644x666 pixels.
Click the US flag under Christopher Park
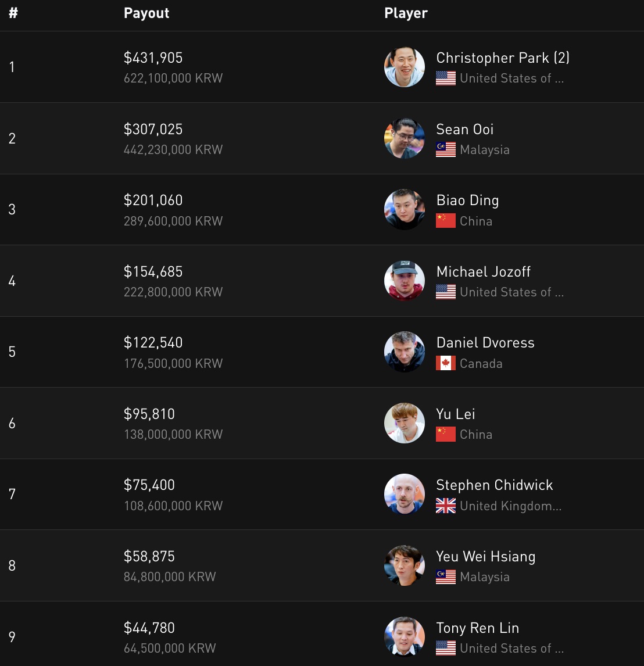pyautogui.click(x=446, y=78)
